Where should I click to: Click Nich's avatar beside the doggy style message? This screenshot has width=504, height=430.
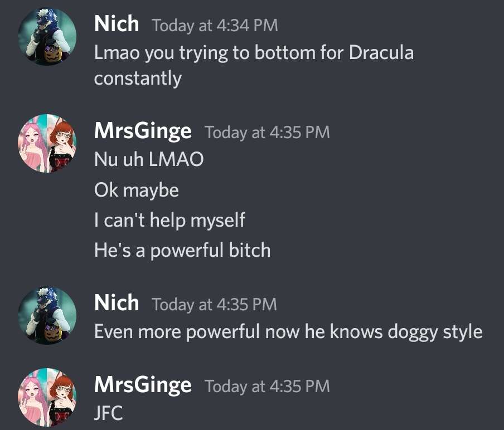pyautogui.click(x=47, y=315)
